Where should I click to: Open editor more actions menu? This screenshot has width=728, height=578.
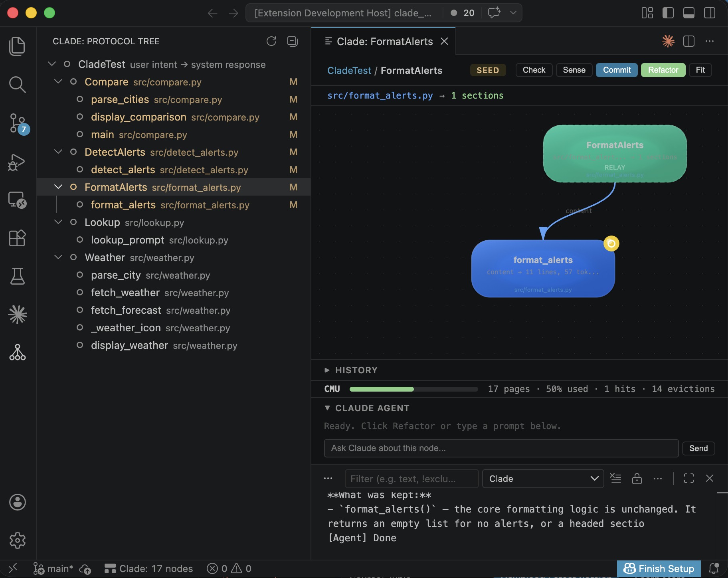(710, 41)
